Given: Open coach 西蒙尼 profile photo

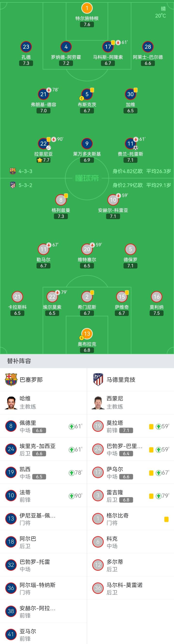Looking at the screenshot, I should [x=98, y=402].
